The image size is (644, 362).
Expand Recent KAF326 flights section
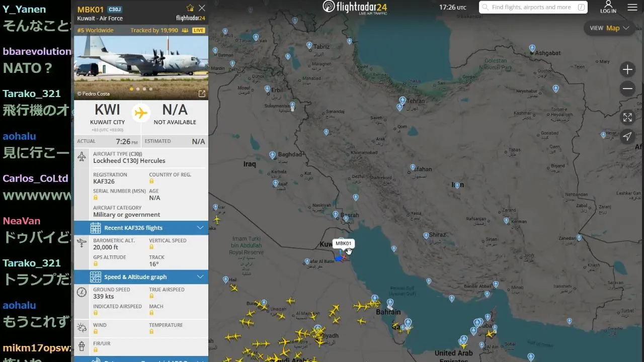[141, 228]
